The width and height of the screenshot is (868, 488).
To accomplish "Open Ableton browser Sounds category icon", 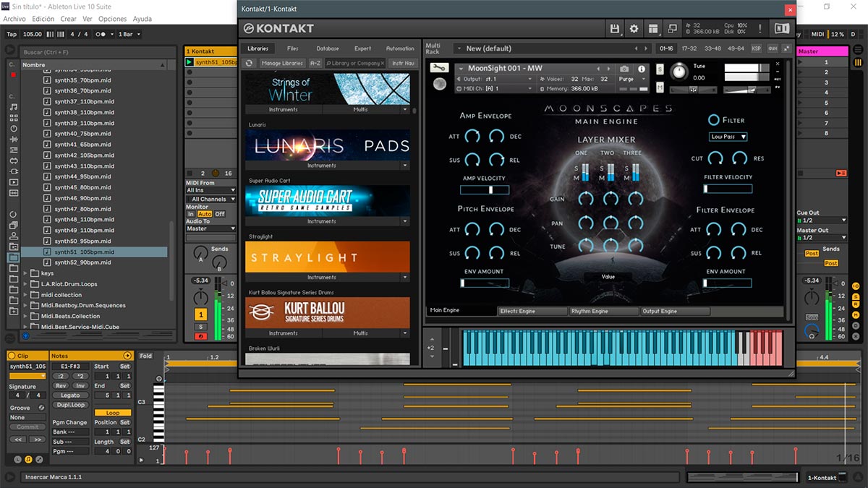I will tap(14, 107).
